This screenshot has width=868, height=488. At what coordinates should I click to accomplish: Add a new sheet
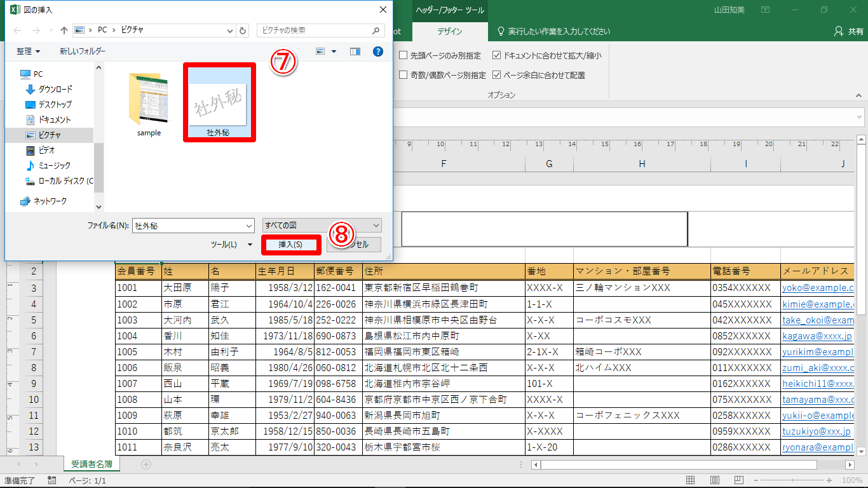[x=146, y=464]
